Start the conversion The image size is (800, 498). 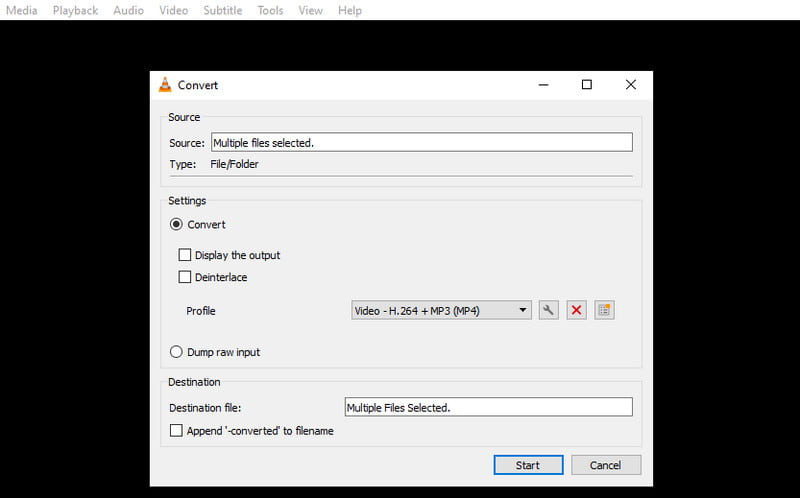pyautogui.click(x=529, y=465)
